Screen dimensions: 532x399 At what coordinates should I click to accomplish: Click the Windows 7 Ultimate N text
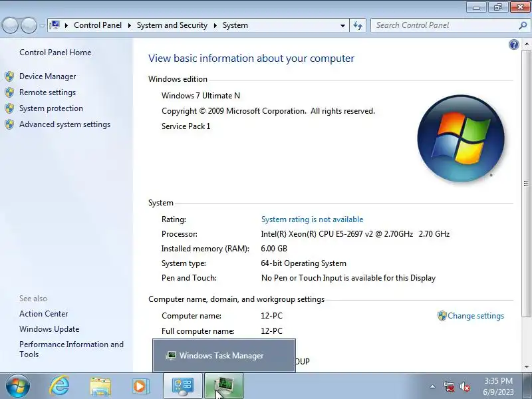[x=201, y=96]
